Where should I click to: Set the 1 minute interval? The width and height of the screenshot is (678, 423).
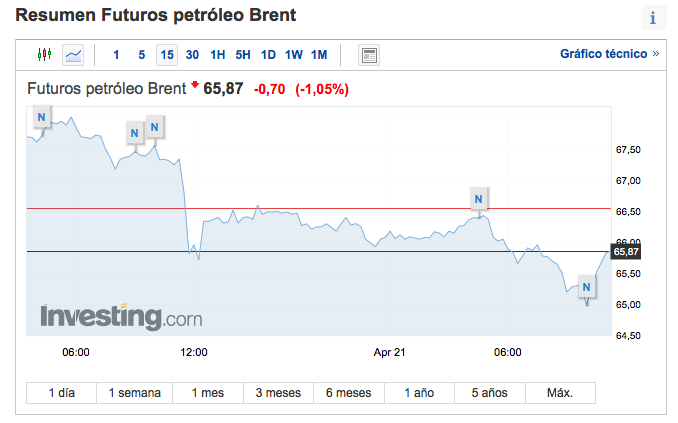[117, 55]
